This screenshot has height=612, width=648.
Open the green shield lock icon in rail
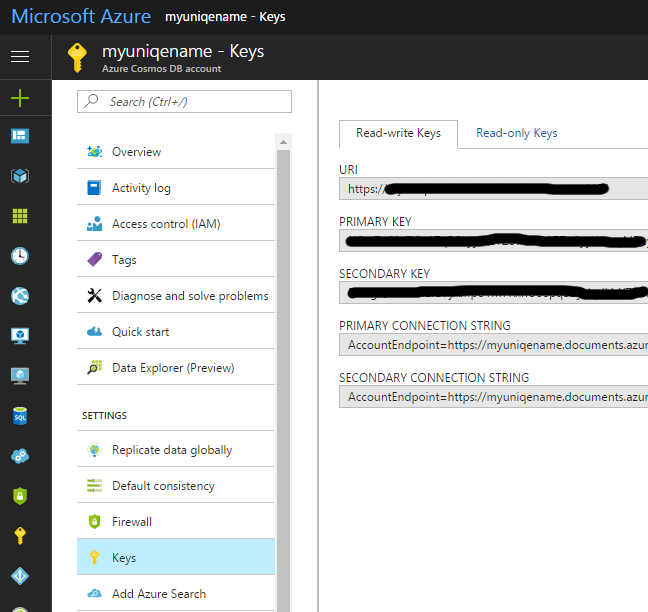[20, 496]
